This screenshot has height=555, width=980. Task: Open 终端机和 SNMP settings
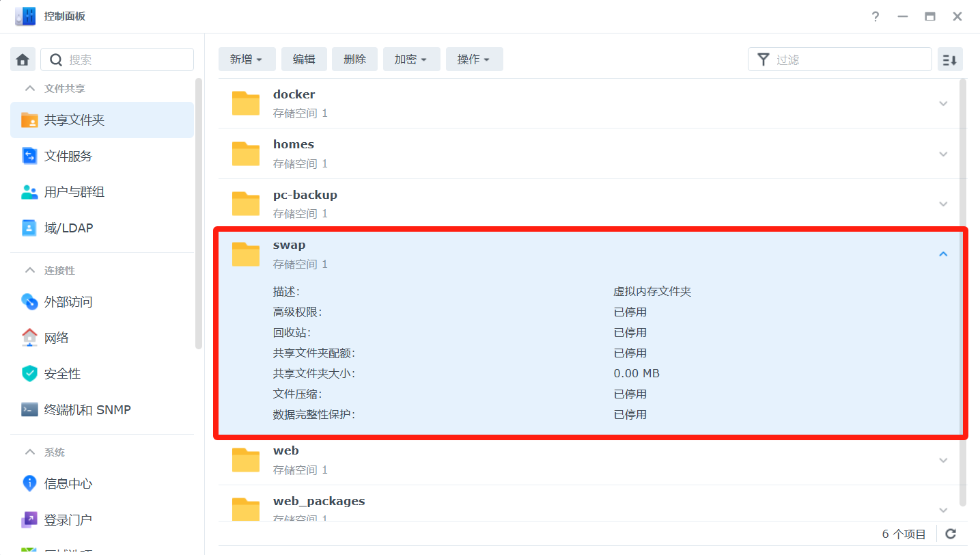(87, 410)
